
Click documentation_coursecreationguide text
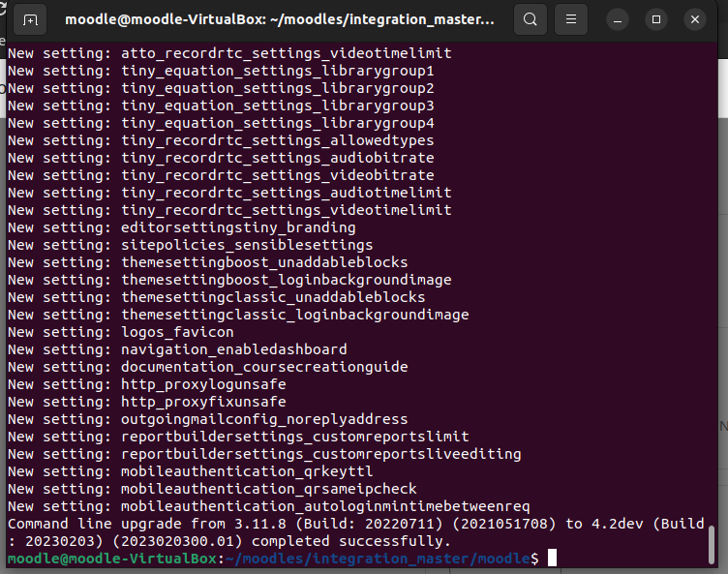[x=264, y=367]
